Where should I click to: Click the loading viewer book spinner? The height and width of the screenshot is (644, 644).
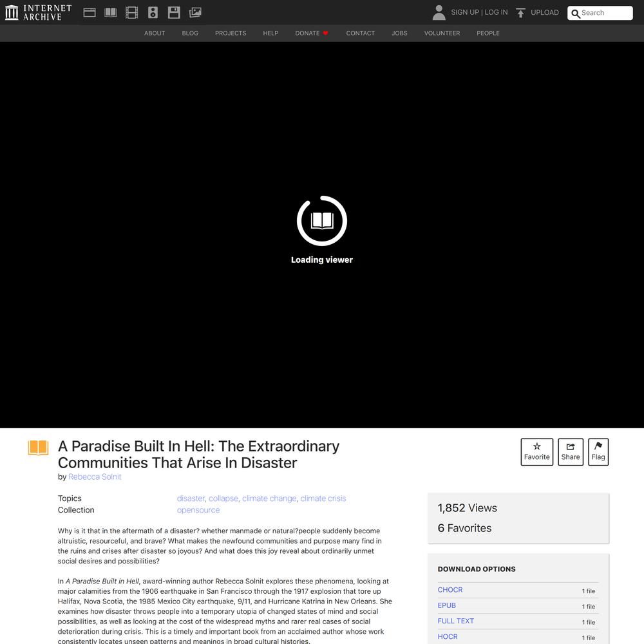[322, 220]
